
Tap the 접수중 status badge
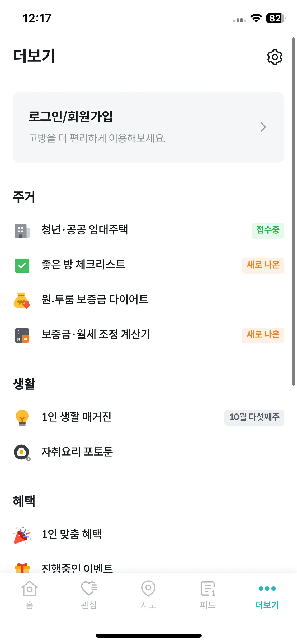coord(268,231)
